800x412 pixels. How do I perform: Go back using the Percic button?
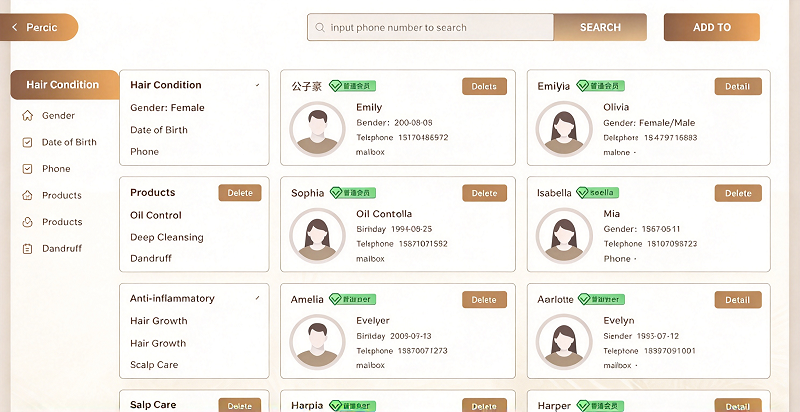[x=39, y=27]
